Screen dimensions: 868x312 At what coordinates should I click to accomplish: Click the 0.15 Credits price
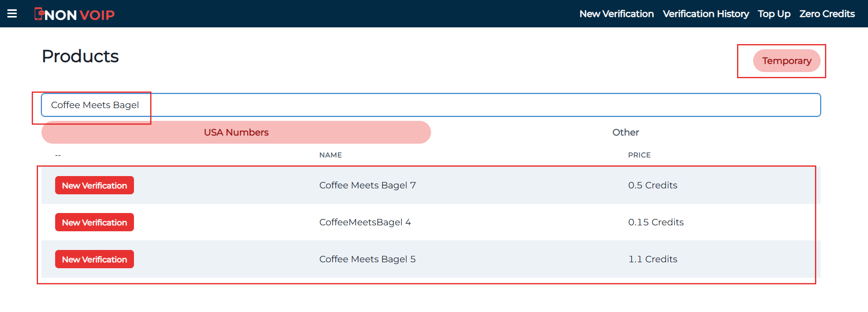[x=656, y=222]
